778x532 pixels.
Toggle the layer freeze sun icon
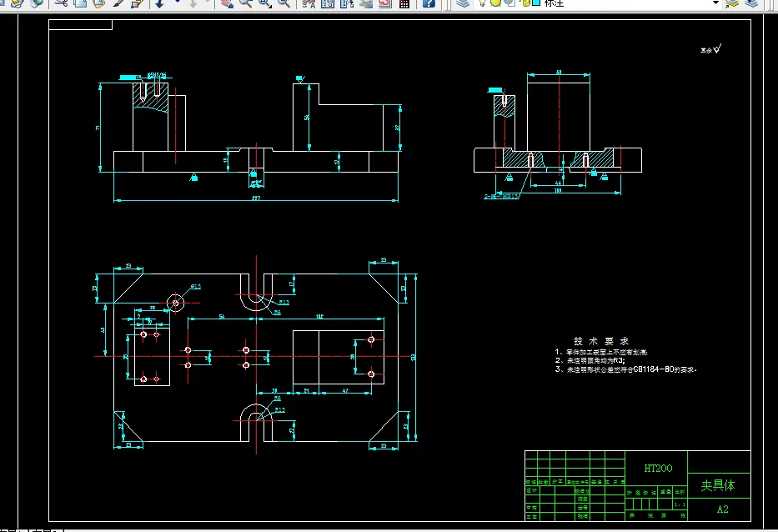coord(495,3)
